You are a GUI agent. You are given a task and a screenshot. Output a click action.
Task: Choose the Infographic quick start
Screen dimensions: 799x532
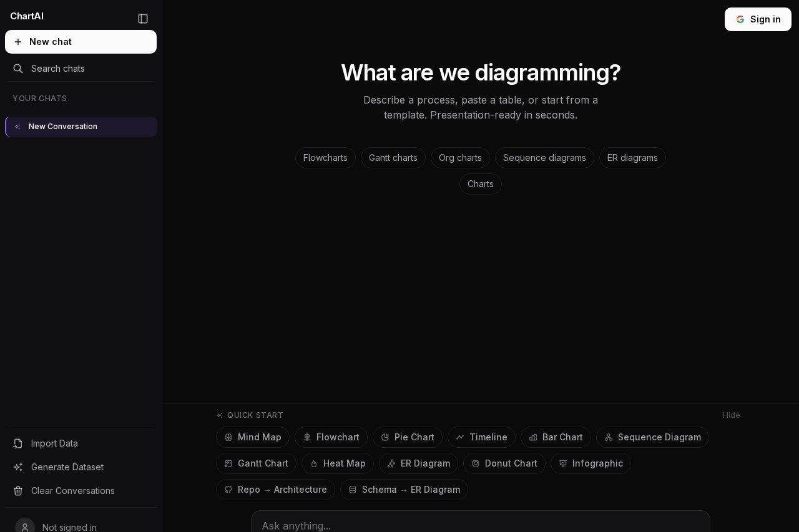coord(591,463)
